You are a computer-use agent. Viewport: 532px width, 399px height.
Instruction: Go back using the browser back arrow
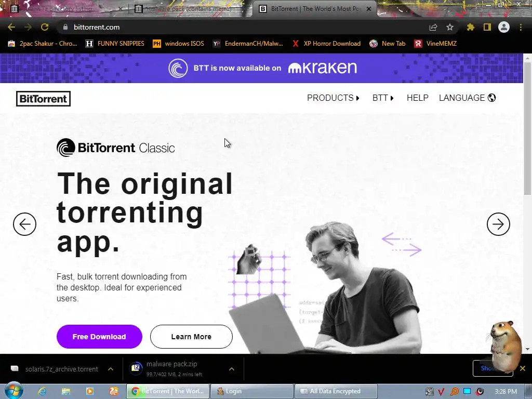pyautogui.click(x=11, y=27)
